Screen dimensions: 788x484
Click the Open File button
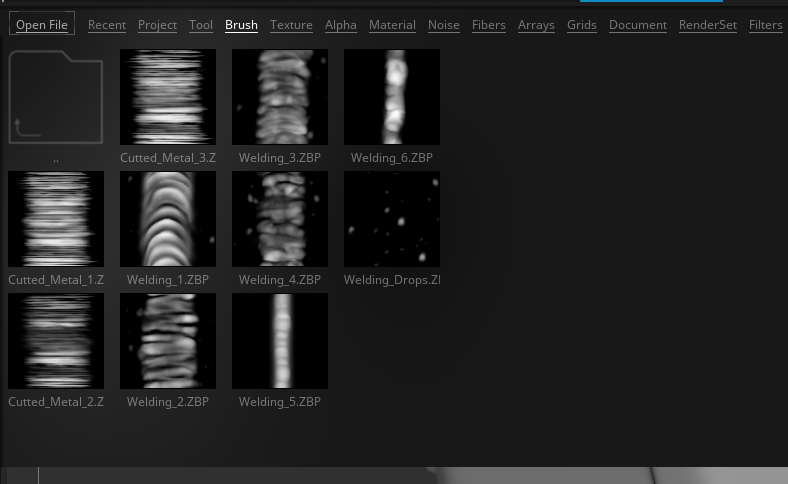[x=42, y=24]
